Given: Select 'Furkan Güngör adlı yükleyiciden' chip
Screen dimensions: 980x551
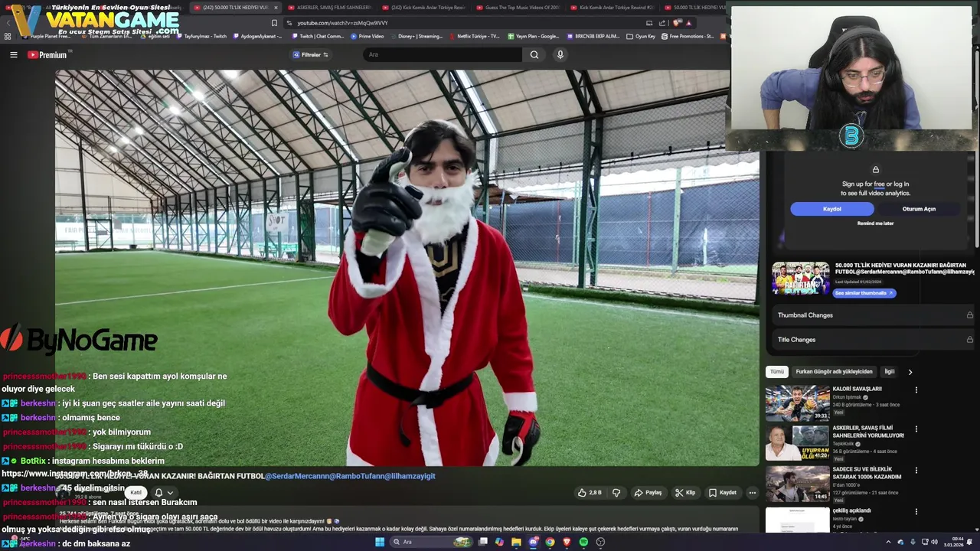Looking at the screenshot, I should pos(834,372).
